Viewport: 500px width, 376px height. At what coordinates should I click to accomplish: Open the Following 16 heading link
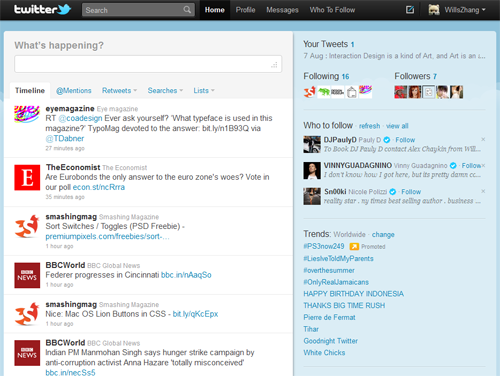326,76
